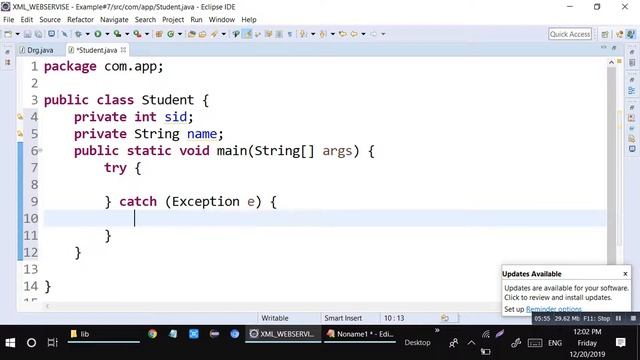The width and height of the screenshot is (640, 360).
Task: Open dropdown beside the New Java Class icon
Action: [180, 34]
